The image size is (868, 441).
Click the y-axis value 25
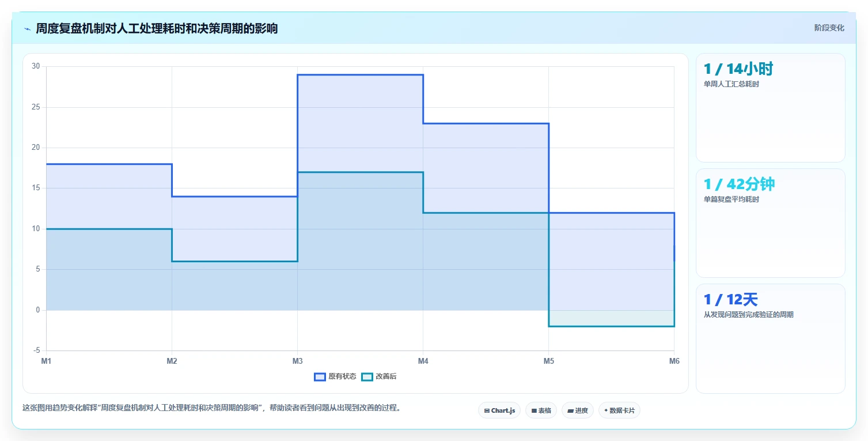[x=36, y=107]
